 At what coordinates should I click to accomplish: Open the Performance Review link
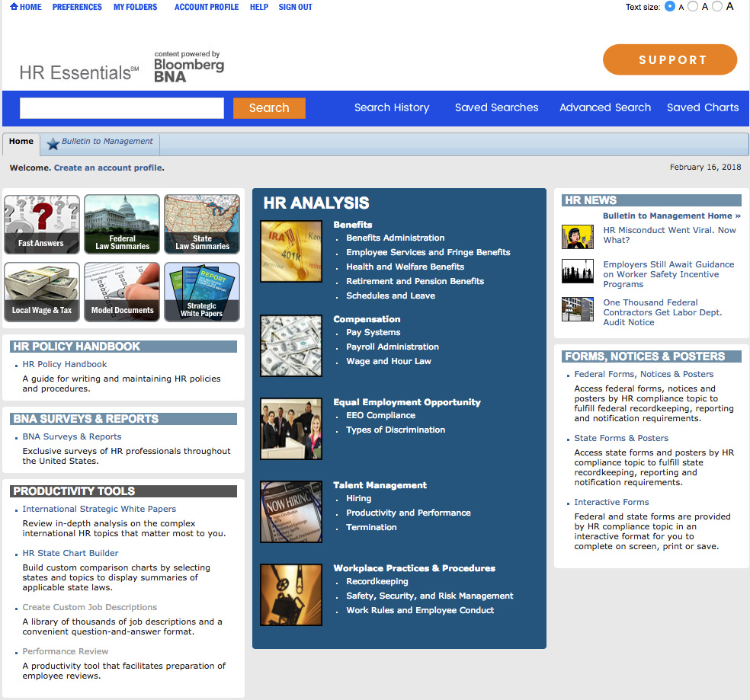click(65, 651)
